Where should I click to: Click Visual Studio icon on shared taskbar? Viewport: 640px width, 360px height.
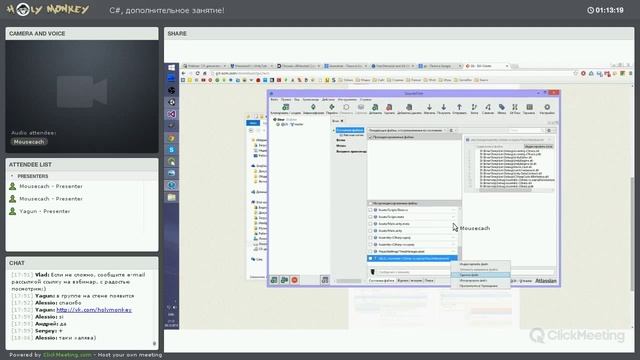point(171,114)
